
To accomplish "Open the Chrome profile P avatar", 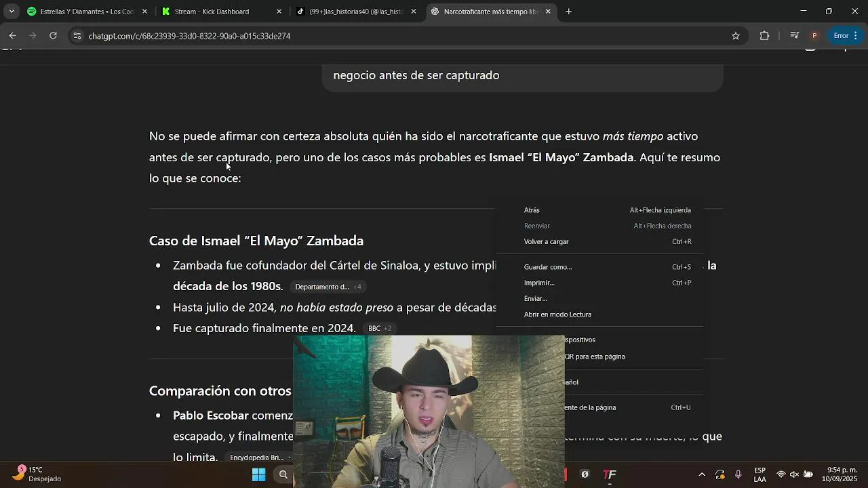I will [814, 36].
